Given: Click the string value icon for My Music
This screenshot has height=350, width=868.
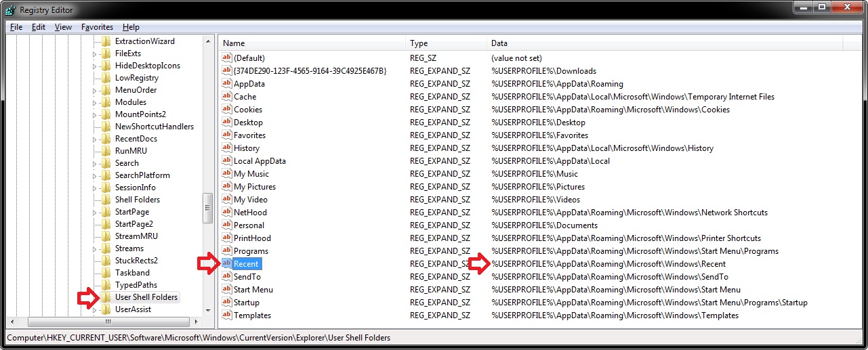Looking at the screenshot, I should 227,174.
